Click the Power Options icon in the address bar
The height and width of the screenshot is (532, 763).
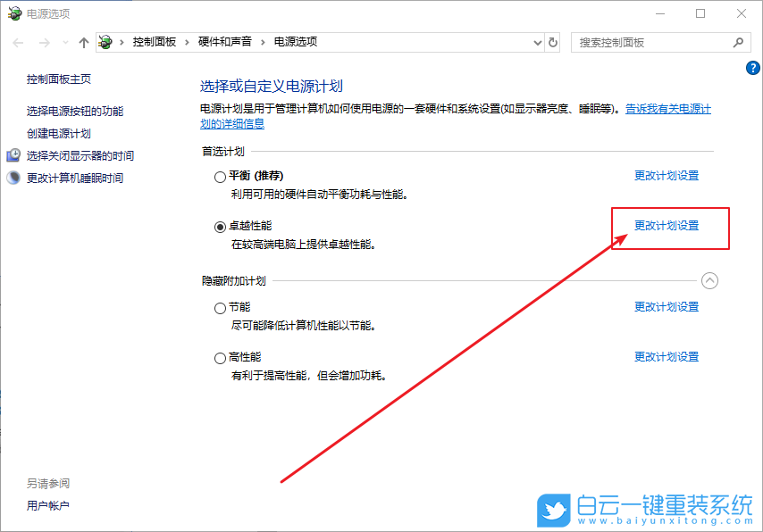point(105,41)
